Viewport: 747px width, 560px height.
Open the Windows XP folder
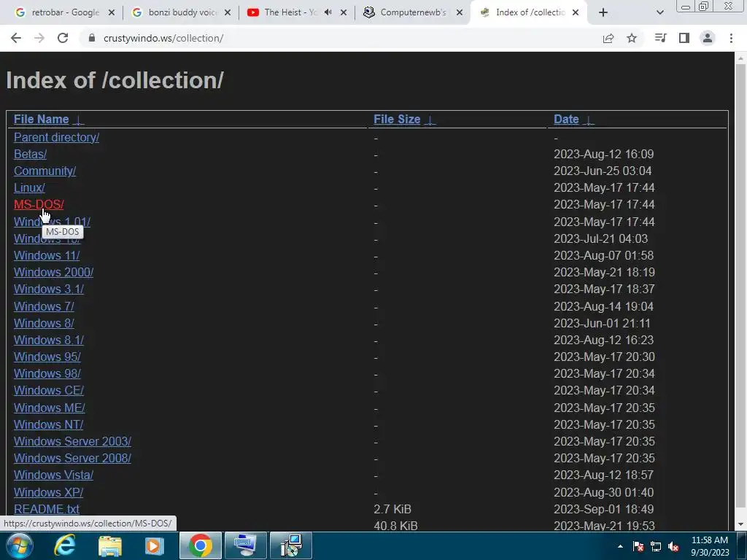(x=49, y=492)
